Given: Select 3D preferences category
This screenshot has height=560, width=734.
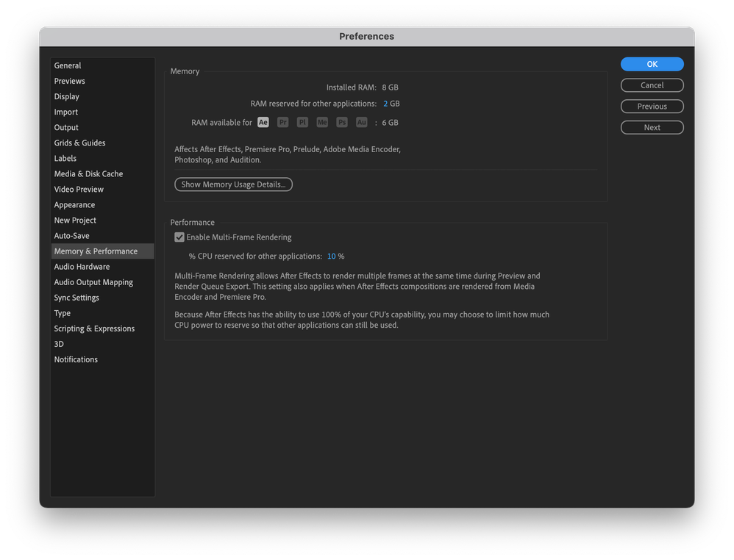Looking at the screenshot, I should point(102,344).
